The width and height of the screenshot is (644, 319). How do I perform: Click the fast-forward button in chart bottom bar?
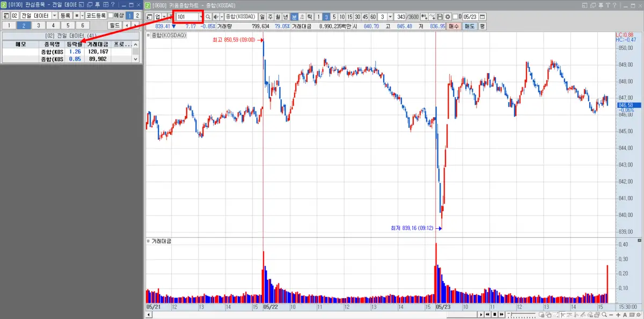(501, 315)
